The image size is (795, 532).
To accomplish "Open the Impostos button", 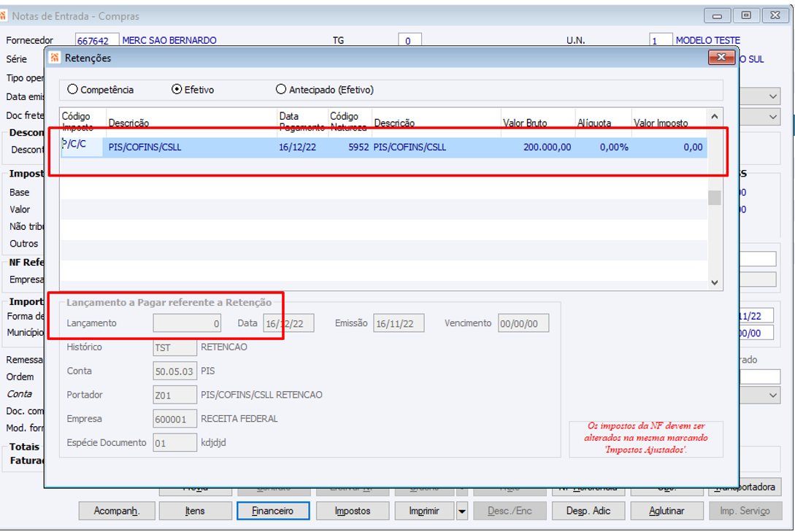I will tap(353, 511).
